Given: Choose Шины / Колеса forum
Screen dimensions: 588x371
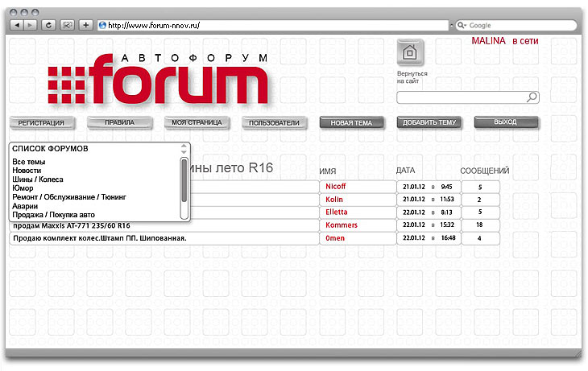Looking at the screenshot, I should tap(38, 179).
